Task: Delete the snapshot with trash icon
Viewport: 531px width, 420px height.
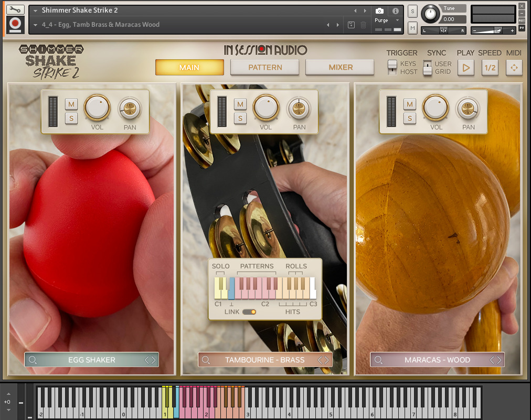Action: (363, 25)
